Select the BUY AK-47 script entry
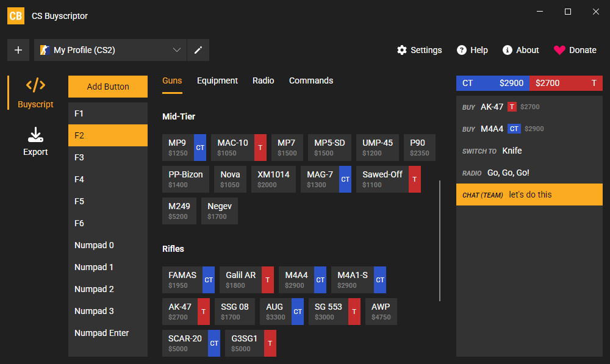This screenshot has width=610, height=364. (x=529, y=107)
